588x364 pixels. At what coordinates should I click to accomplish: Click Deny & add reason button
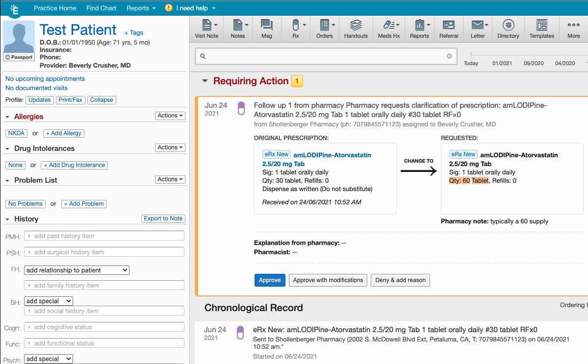pos(400,280)
